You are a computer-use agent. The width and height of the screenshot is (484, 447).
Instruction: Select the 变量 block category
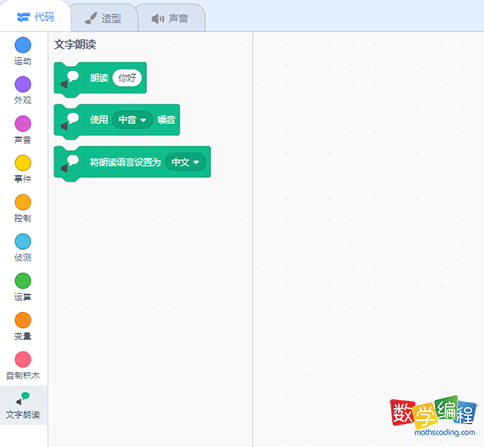(x=23, y=326)
